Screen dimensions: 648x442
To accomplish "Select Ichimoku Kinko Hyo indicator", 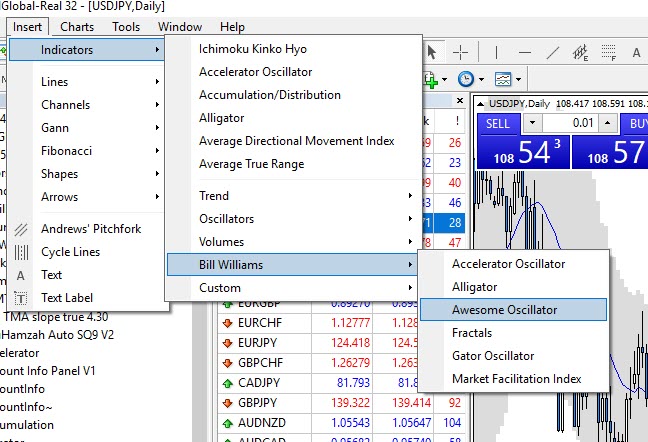I will pos(294,49).
